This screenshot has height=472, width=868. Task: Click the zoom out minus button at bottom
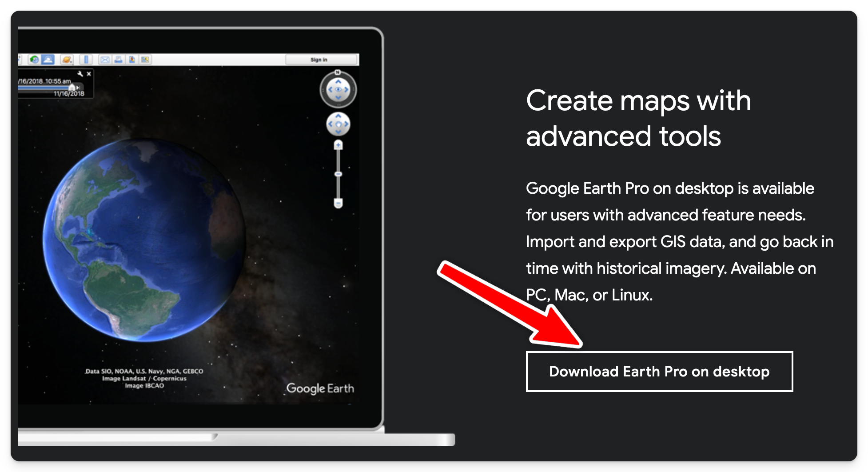pyautogui.click(x=338, y=204)
